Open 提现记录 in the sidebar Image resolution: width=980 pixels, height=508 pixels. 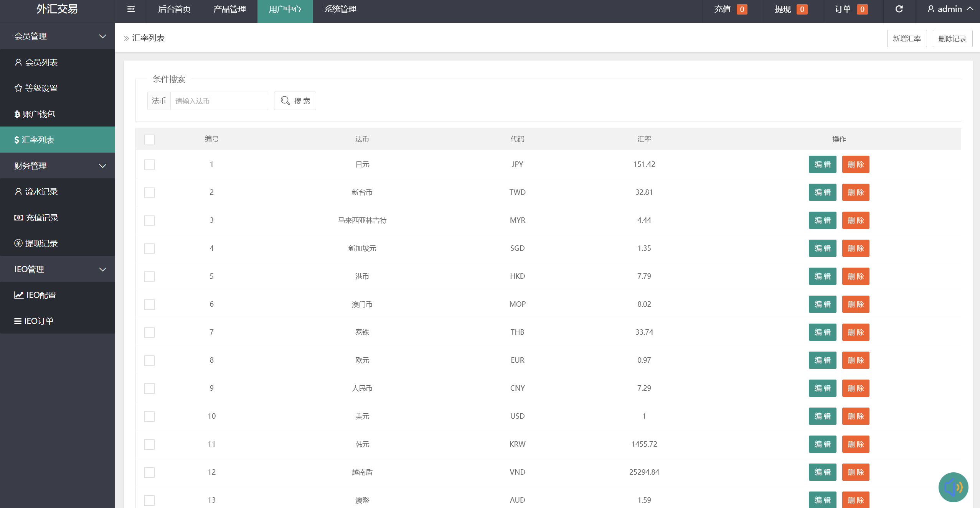coord(58,243)
